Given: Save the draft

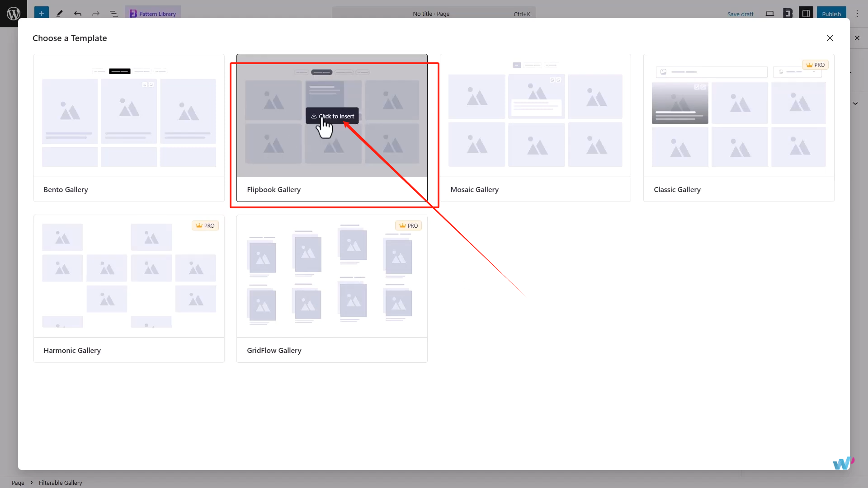Looking at the screenshot, I should (741, 14).
